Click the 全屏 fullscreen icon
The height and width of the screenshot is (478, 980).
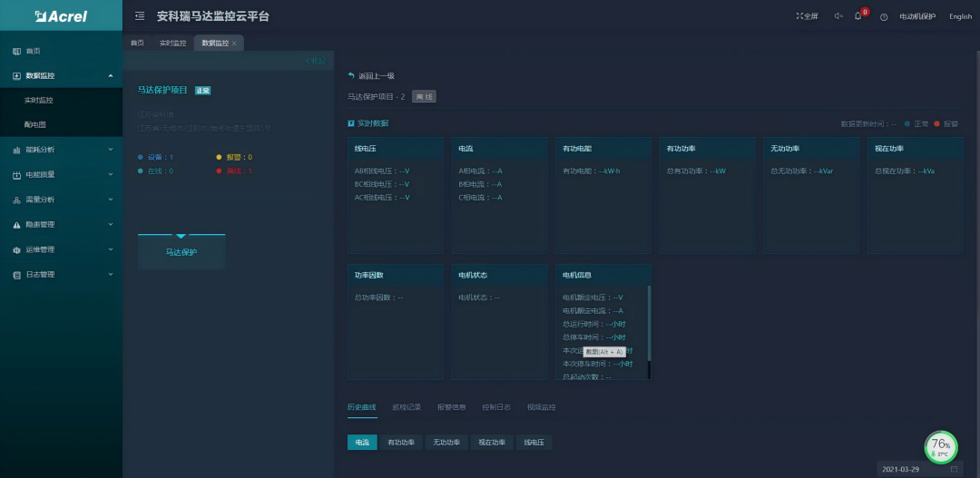click(799, 16)
